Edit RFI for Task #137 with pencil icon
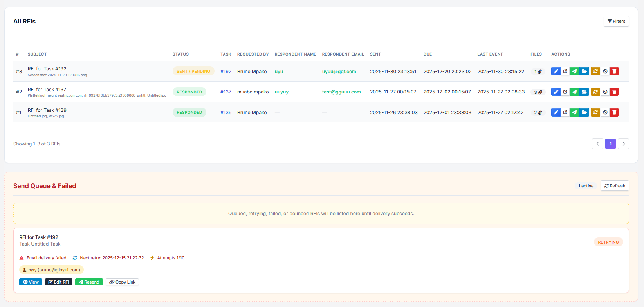The height and width of the screenshot is (307, 644). point(556,92)
